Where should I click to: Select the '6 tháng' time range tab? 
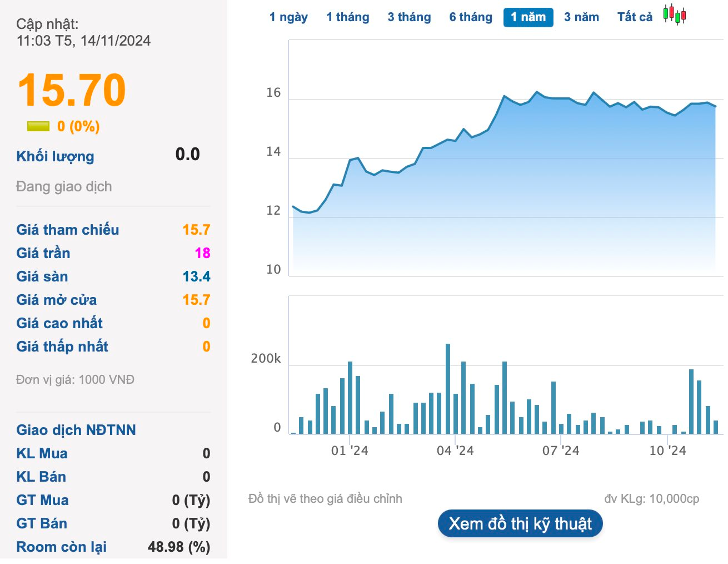(471, 17)
